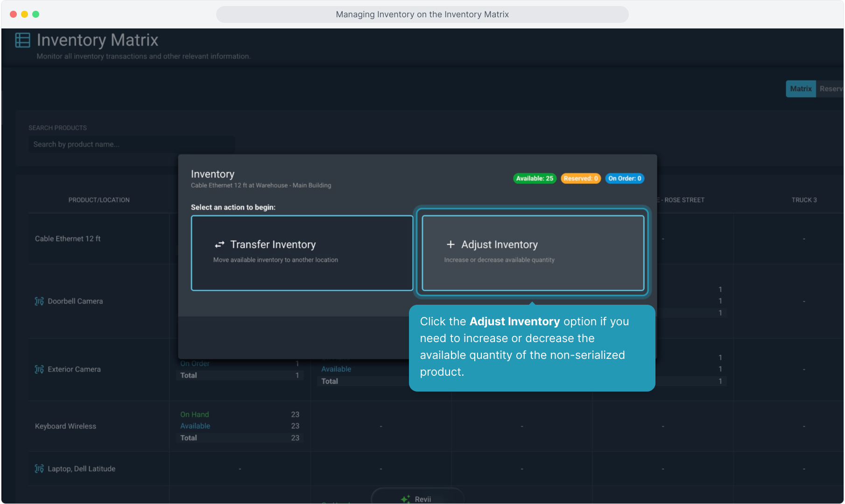
Task: Click the Adjust Inventory plus icon
Action: (451, 245)
